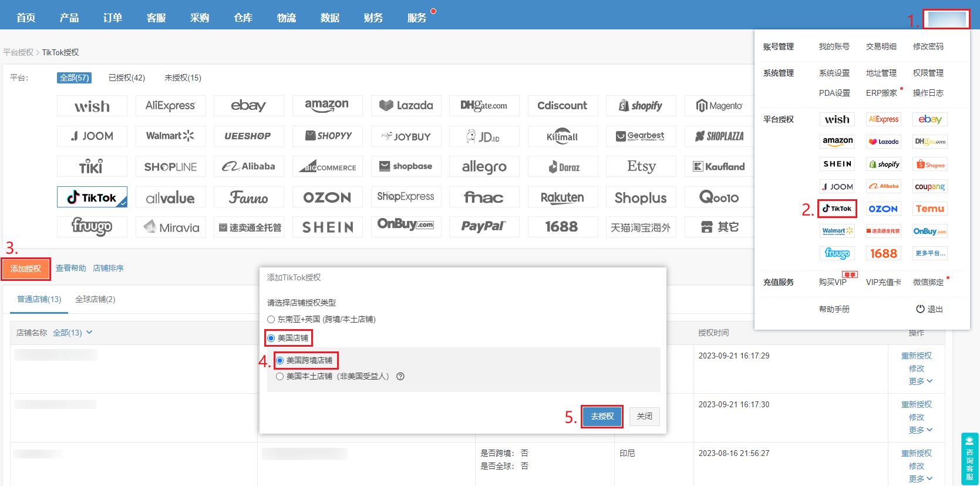Open the user account dropdown in header
The image size is (980, 486).
click(x=947, y=19)
